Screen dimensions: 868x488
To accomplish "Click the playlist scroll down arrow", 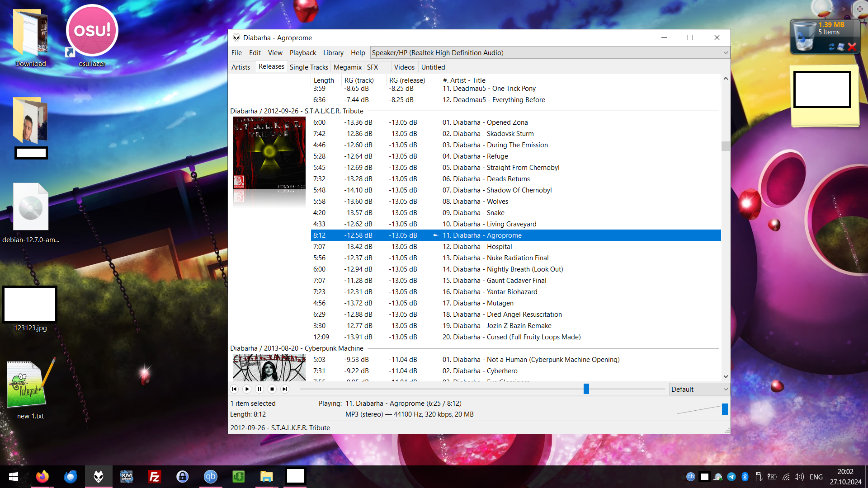I will (726, 376).
